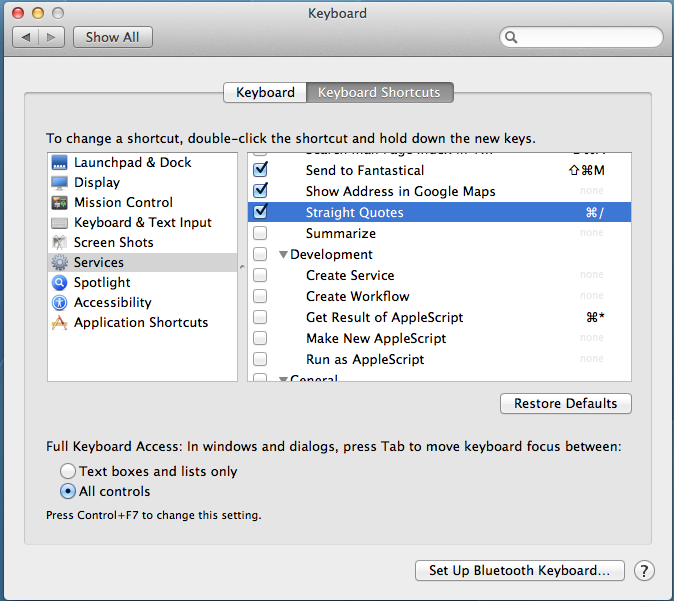Image resolution: width=674 pixels, height=601 pixels.
Task: Select the Launchpad & Dock icon
Action: 59,163
